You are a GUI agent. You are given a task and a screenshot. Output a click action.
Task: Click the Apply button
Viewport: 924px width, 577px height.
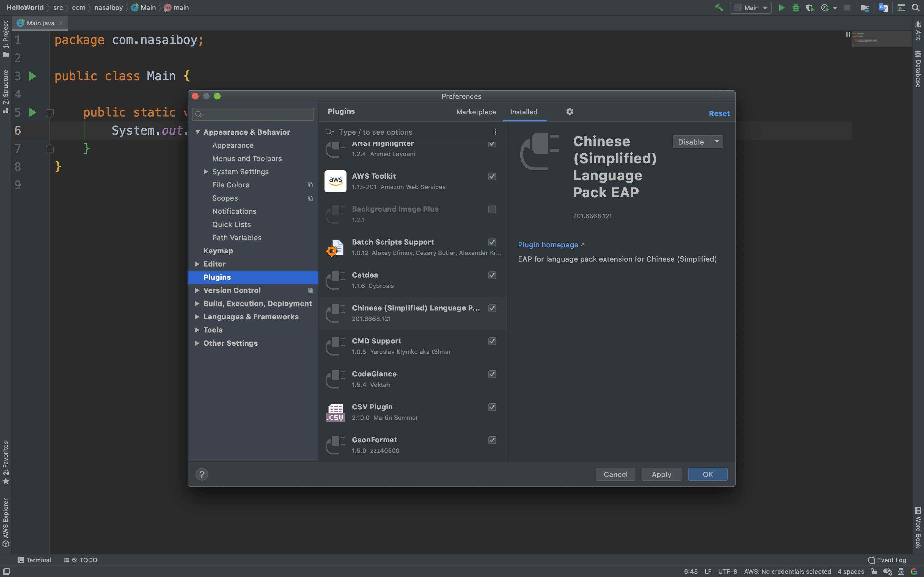coord(661,474)
